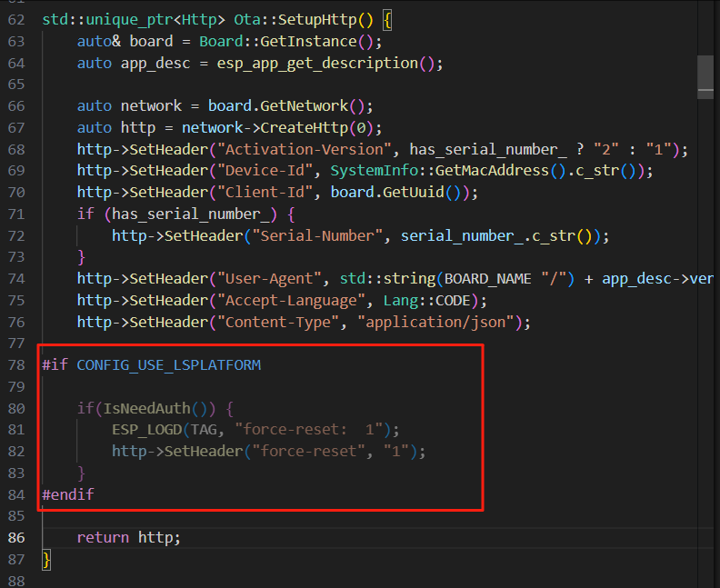Image resolution: width=720 pixels, height=588 pixels.
Task: Click the "Accept-Language" string
Action: (x=291, y=301)
